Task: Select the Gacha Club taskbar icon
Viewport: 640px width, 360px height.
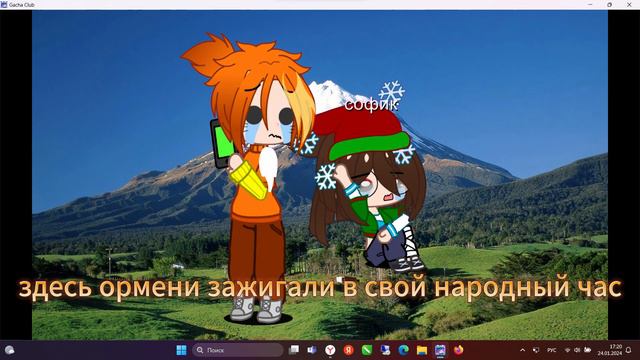Action: (x=440, y=350)
